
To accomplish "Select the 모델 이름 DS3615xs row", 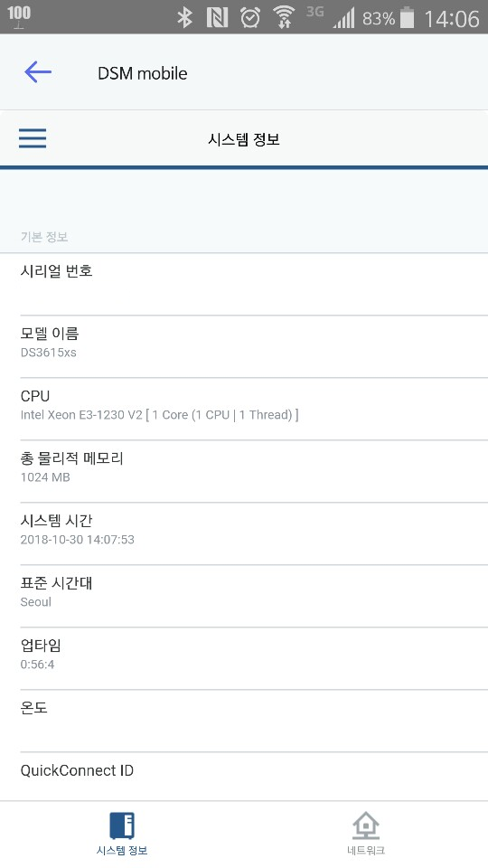I will click(244, 347).
